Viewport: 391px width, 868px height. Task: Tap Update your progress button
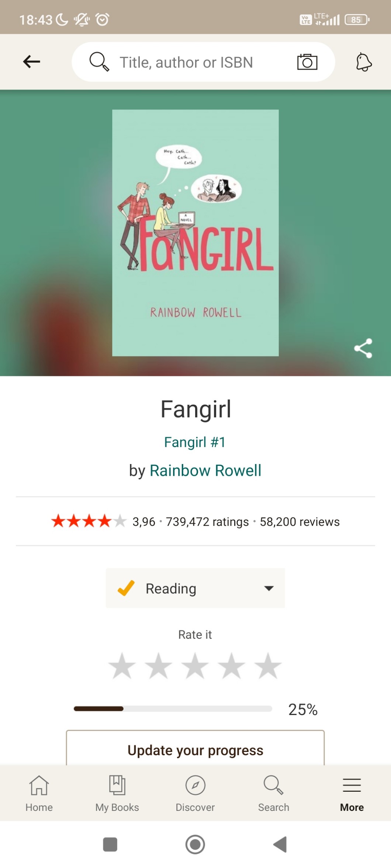195,748
